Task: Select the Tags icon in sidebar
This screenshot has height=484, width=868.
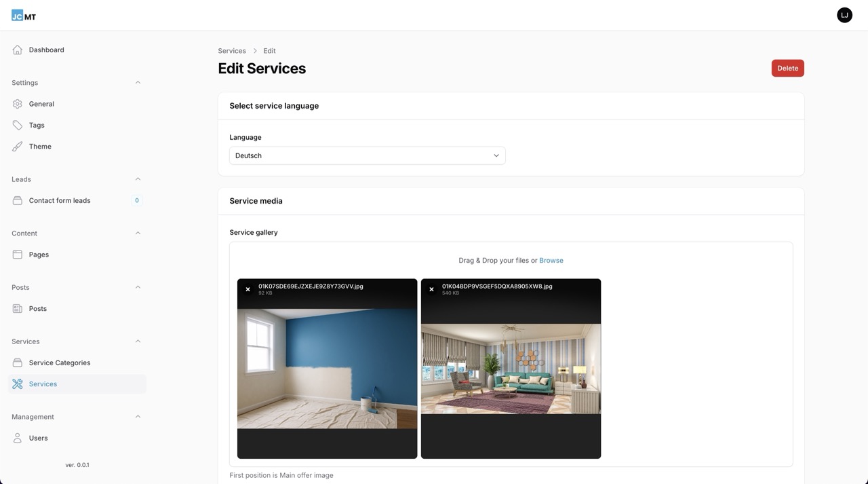Action: tap(17, 125)
